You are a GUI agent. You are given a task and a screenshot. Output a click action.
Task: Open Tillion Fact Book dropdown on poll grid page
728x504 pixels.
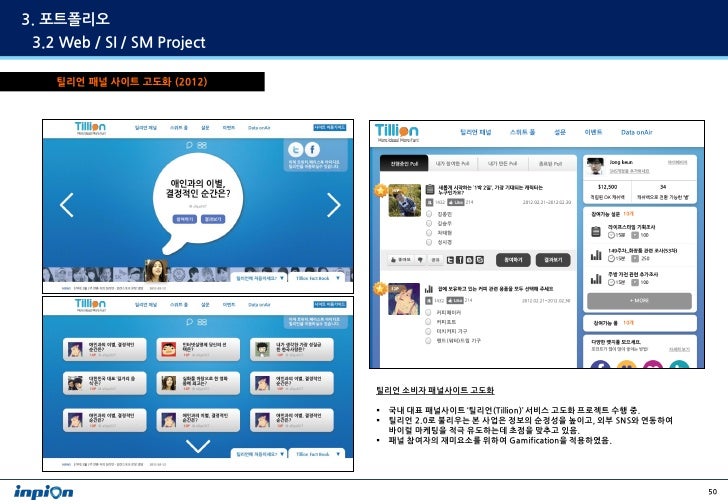tap(318, 454)
